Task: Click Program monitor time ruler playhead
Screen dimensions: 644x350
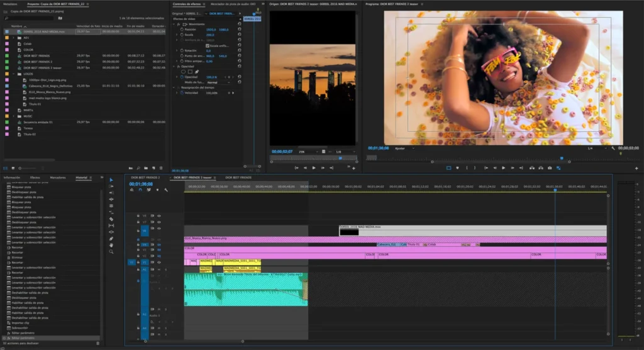Action: click(562, 158)
